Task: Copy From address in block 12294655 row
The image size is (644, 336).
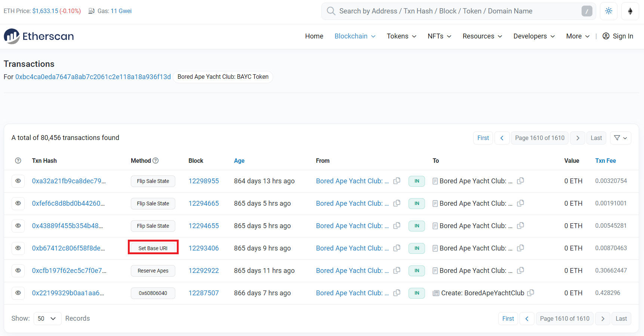Action: [397, 225]
